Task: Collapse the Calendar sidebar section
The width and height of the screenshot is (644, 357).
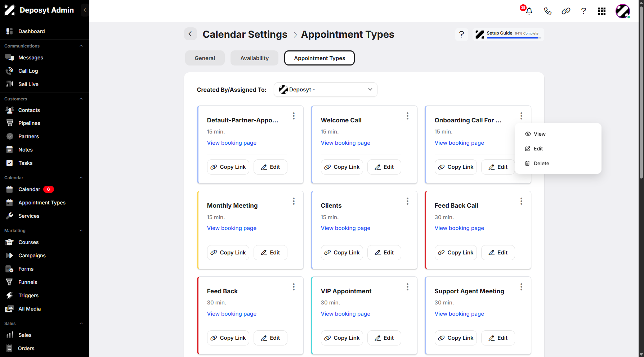Action: coord(81,178)
